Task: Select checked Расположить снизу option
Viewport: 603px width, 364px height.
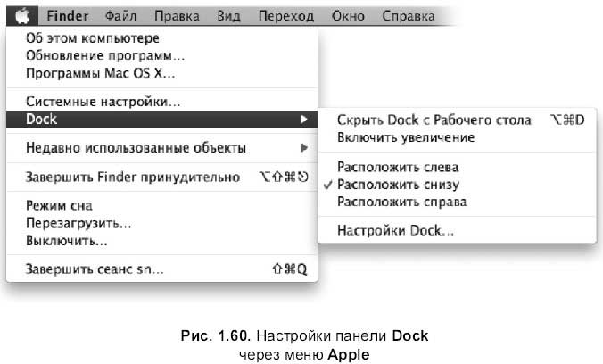Action: click(398, 185)
